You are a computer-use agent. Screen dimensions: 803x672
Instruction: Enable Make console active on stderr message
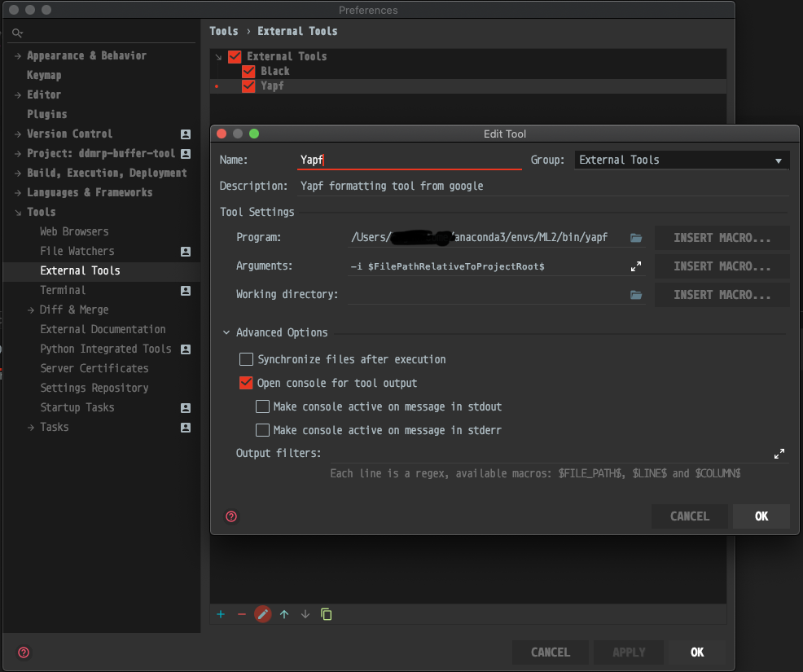click(x=263, y=430)
